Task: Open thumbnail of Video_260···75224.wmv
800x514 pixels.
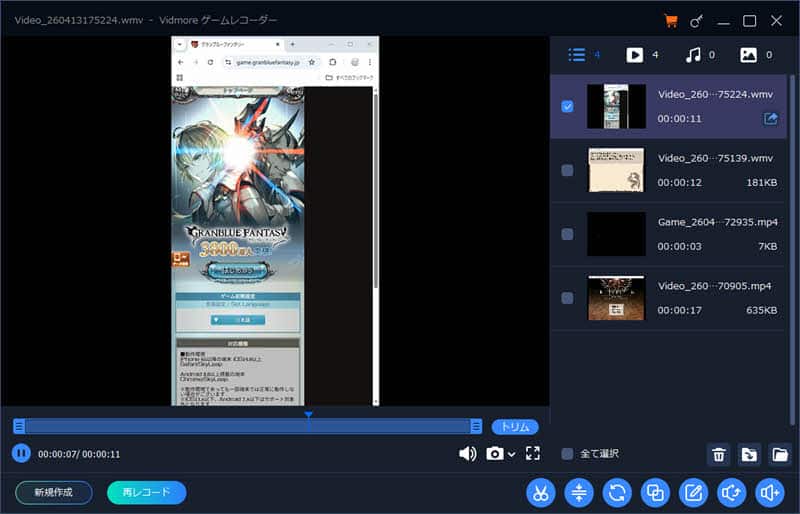Action: coord(616,106)
